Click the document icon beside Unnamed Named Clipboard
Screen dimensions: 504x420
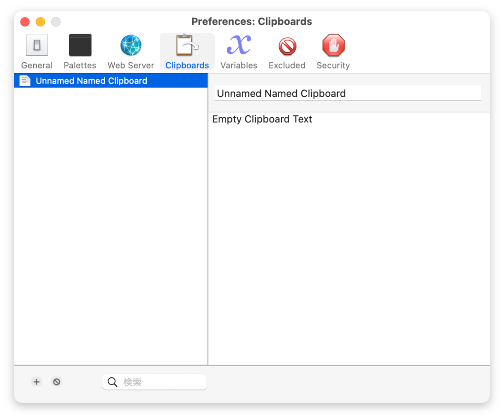point(25,81)
